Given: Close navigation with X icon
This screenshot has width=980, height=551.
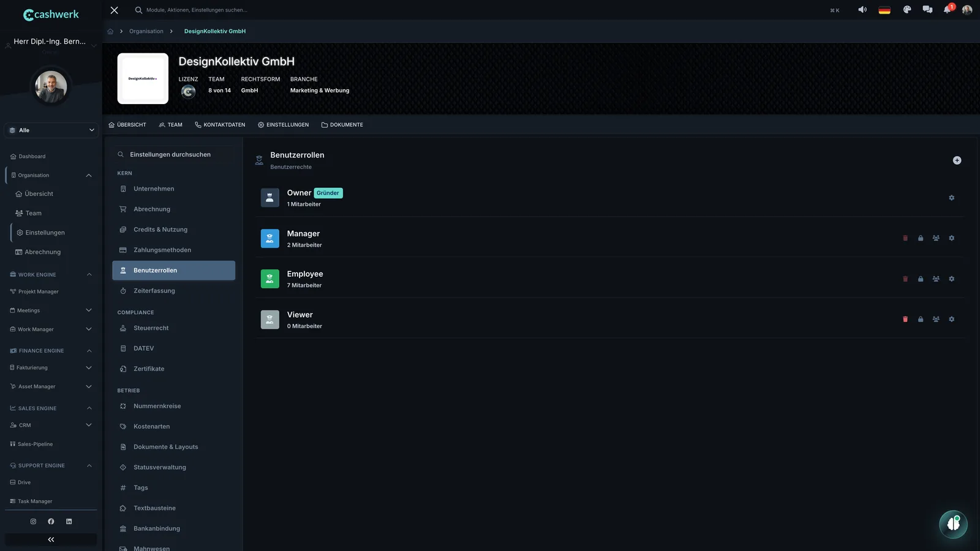Looking at the screenshot, I should pyautogui.click(x=114, y=10).
